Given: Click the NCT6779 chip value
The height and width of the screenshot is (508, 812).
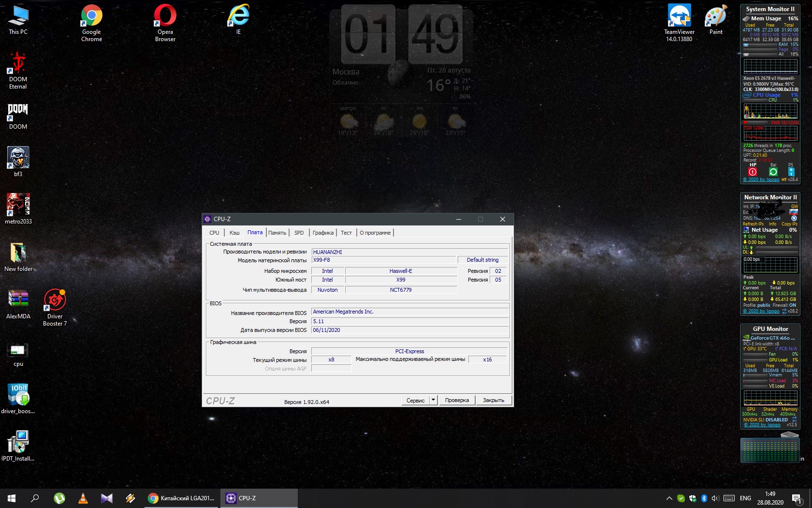Looking at the screenshot, I should [401, 290].
